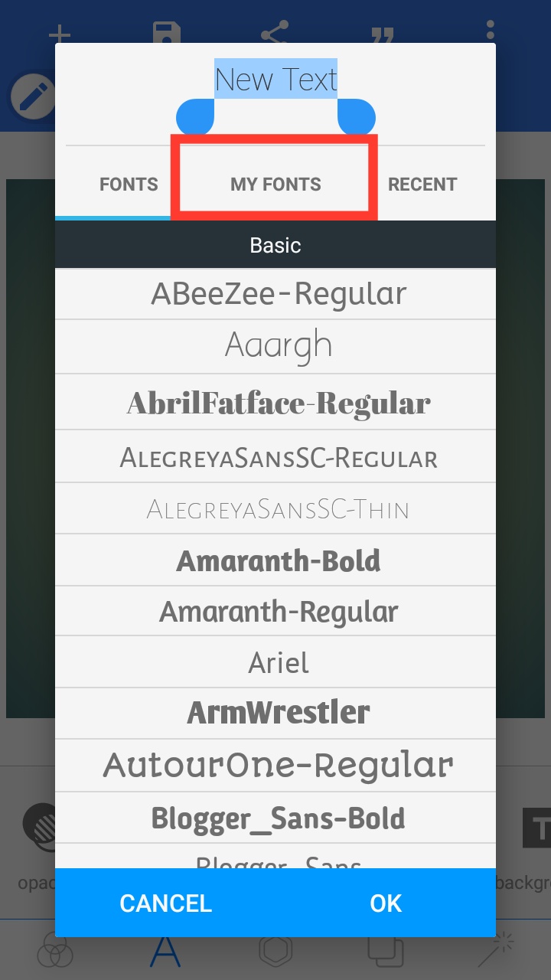The width and height of the screenshot is (551, 980).
Task: Select the letter A text tool icon
Action: [x=165, y=950]
